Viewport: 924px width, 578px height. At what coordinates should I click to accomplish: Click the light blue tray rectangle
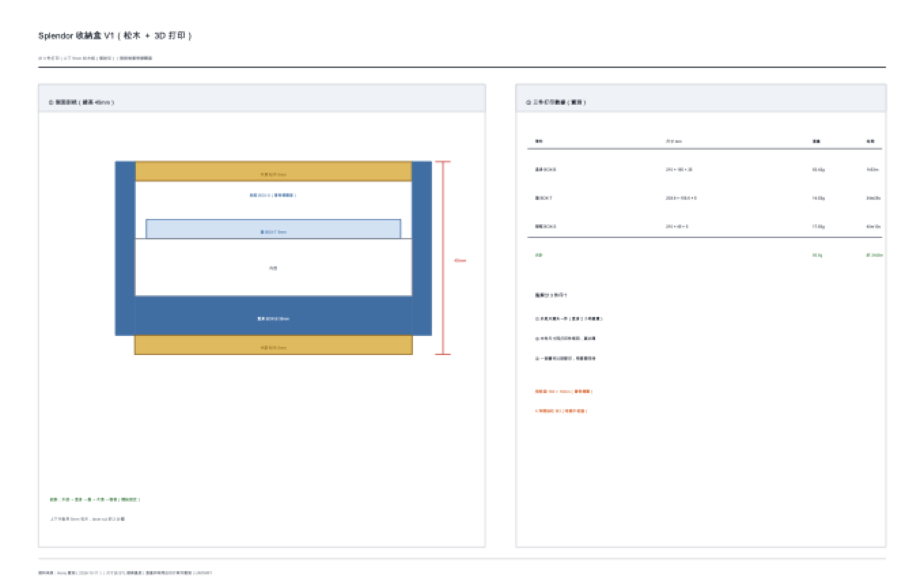(273, 229)
